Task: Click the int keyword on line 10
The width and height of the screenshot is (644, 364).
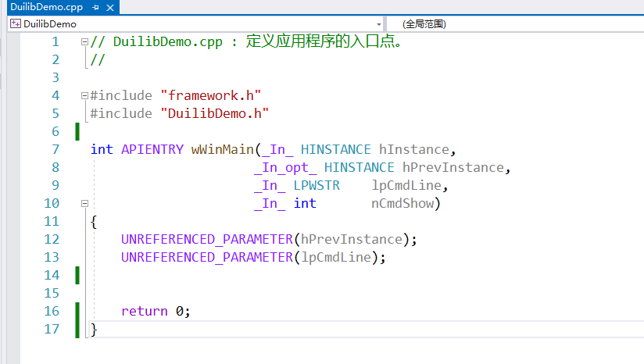Action: pyautogui.click(x=305, y=204)
